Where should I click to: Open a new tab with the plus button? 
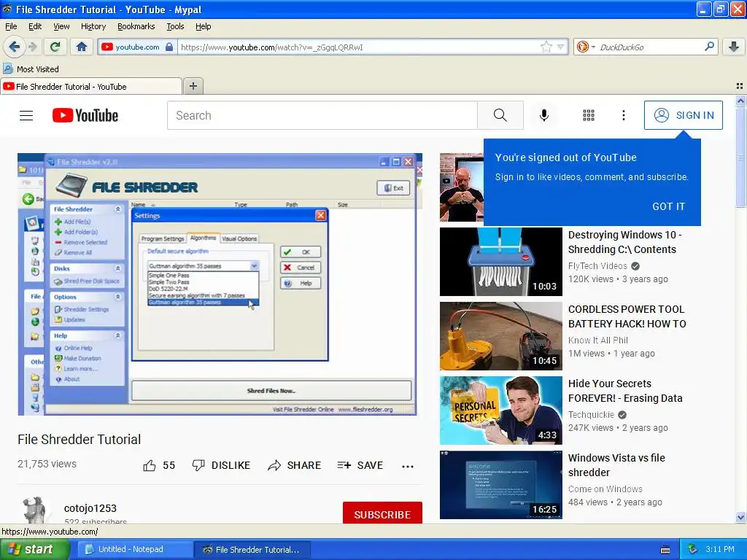coord(193,86)
